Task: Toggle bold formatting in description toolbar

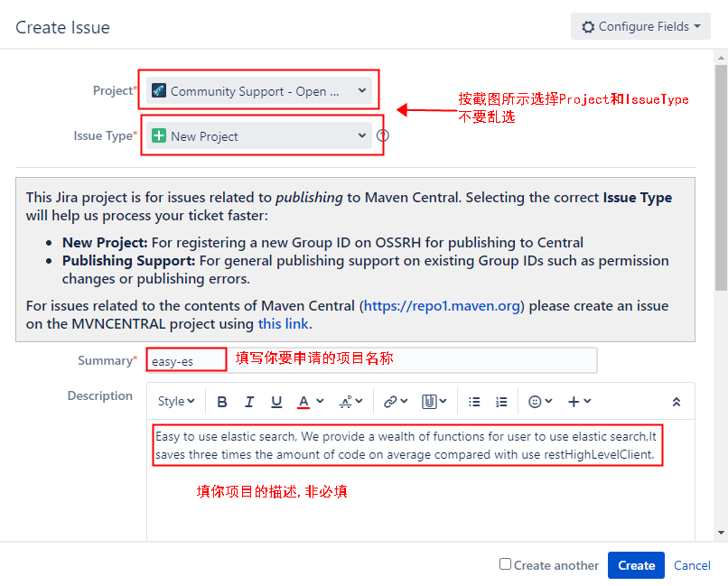Action: [222, 402]
